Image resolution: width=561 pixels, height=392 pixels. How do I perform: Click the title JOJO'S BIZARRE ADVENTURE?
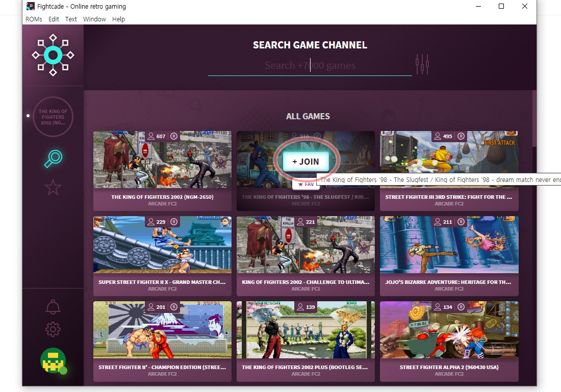(448, 282)
